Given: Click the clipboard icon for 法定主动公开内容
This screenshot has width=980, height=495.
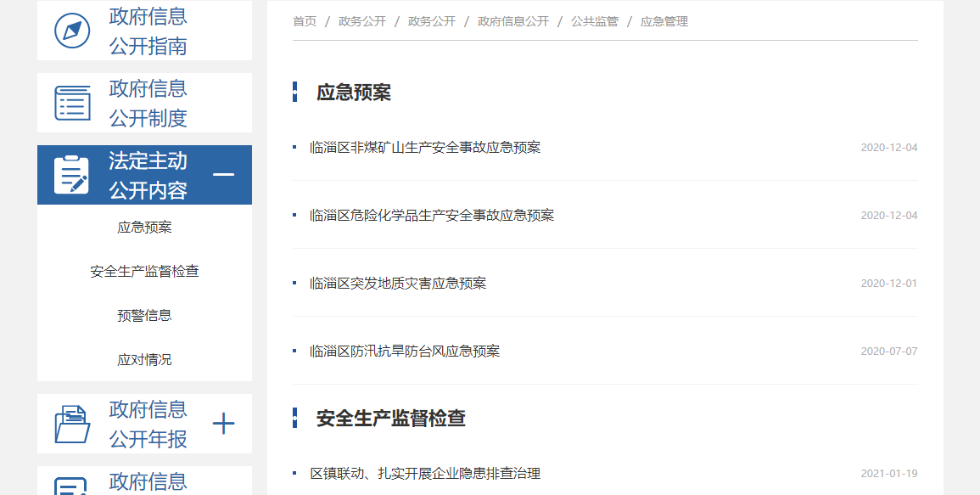Looking at the screenshot, I should [72, 175].
